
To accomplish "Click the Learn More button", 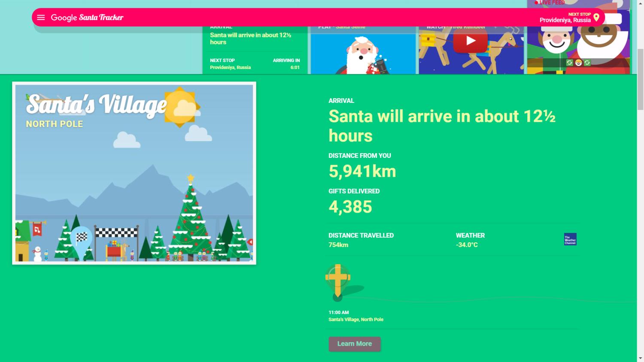I will tap(355, 344).
